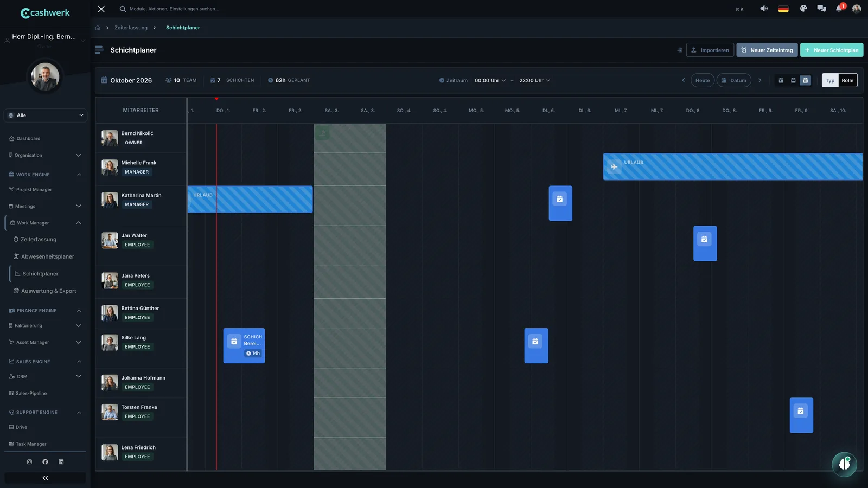Expand the CRM menu section

(x=46, y=376)
